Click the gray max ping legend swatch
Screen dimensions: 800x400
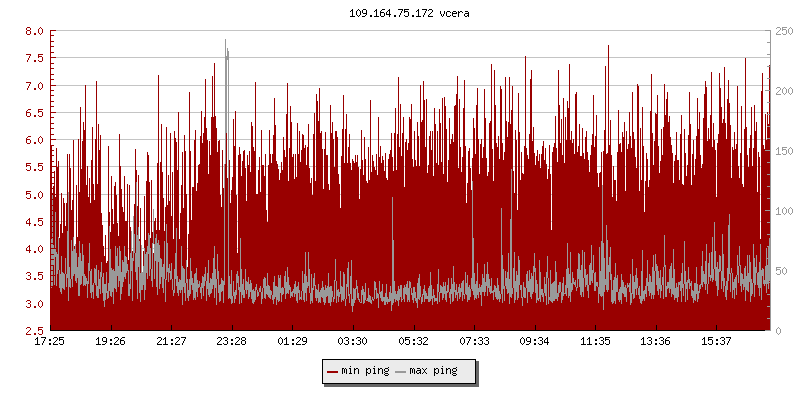(401, 371)
